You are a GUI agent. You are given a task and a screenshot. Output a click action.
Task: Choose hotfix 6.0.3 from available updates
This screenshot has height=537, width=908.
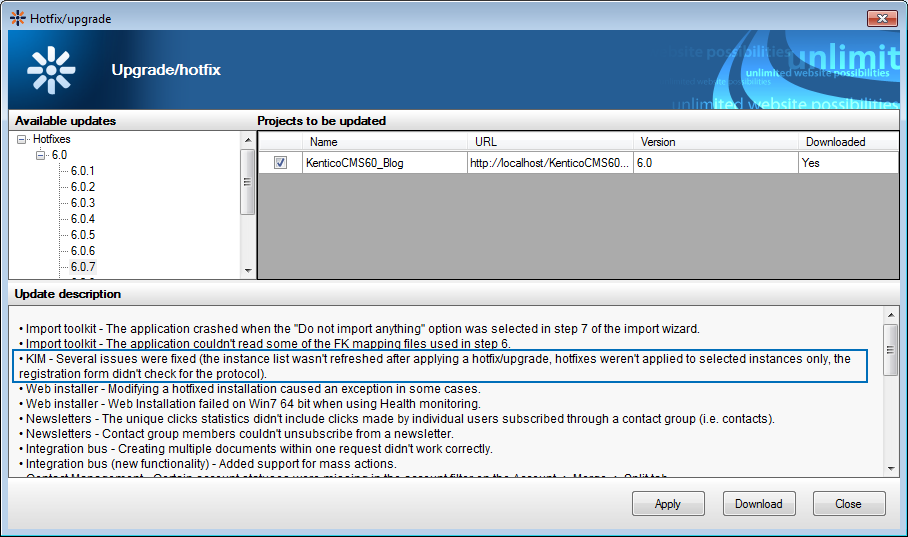83,203
